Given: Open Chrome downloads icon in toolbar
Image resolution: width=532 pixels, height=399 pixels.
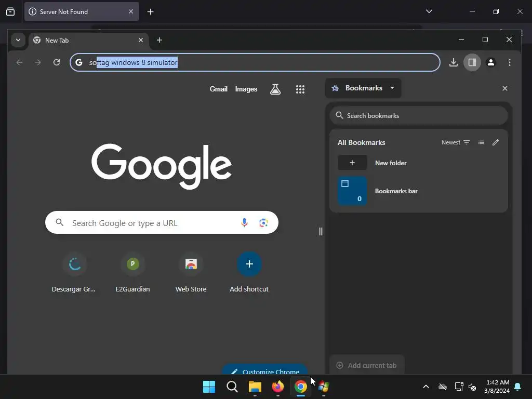Looking at the screenshot, I should [453, 62].
